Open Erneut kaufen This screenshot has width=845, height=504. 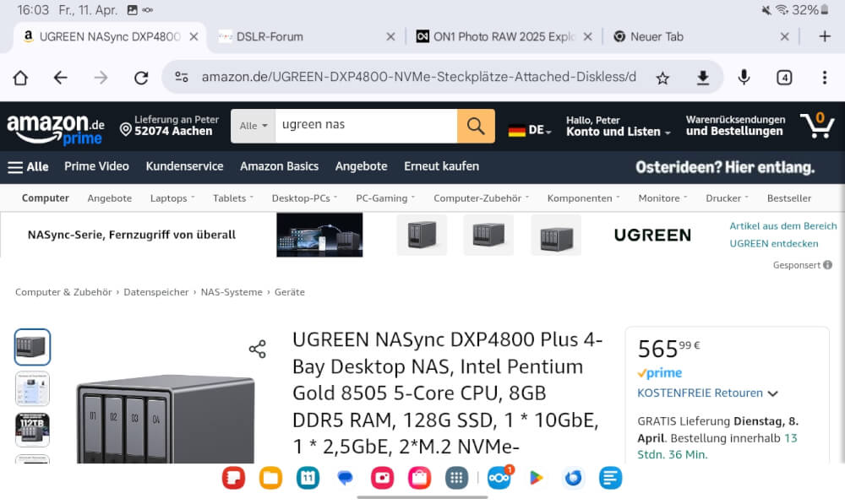[x=441, y=166]
